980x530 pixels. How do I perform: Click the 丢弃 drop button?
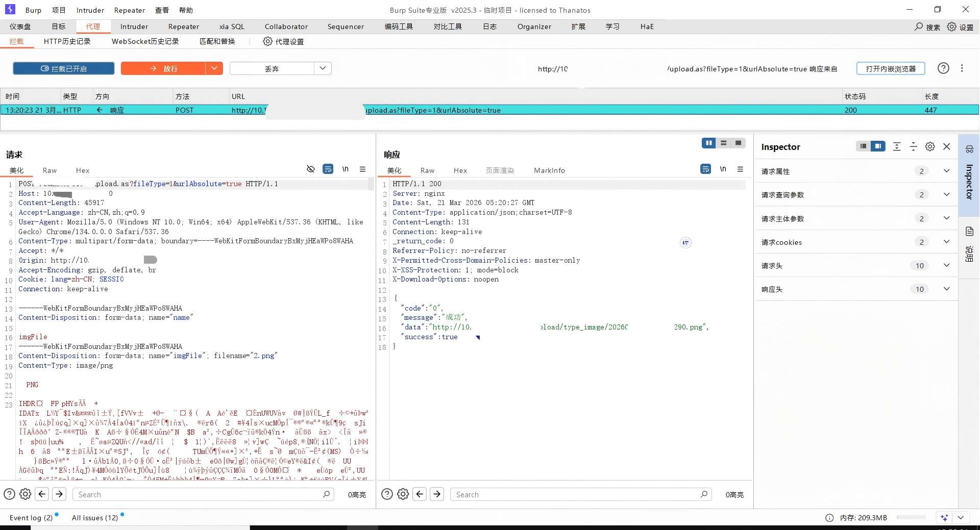[272, 68]
